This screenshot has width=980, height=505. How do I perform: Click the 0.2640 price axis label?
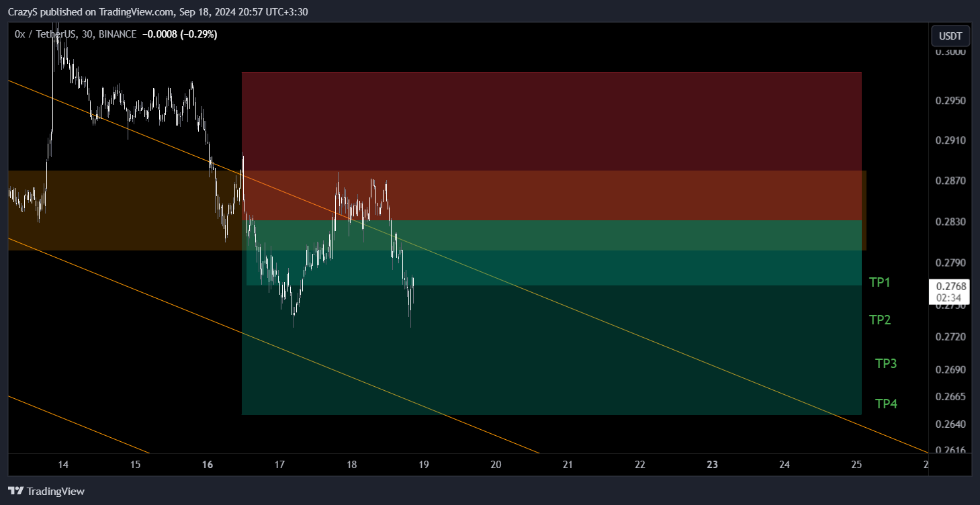click(x=950, y=424)
